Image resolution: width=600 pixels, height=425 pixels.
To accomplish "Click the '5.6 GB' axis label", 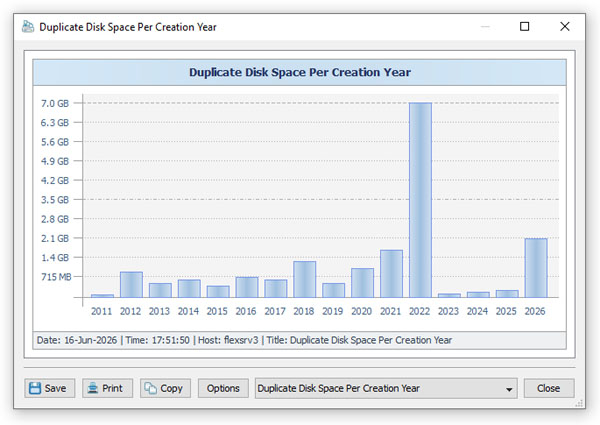I will pos(55,142).
